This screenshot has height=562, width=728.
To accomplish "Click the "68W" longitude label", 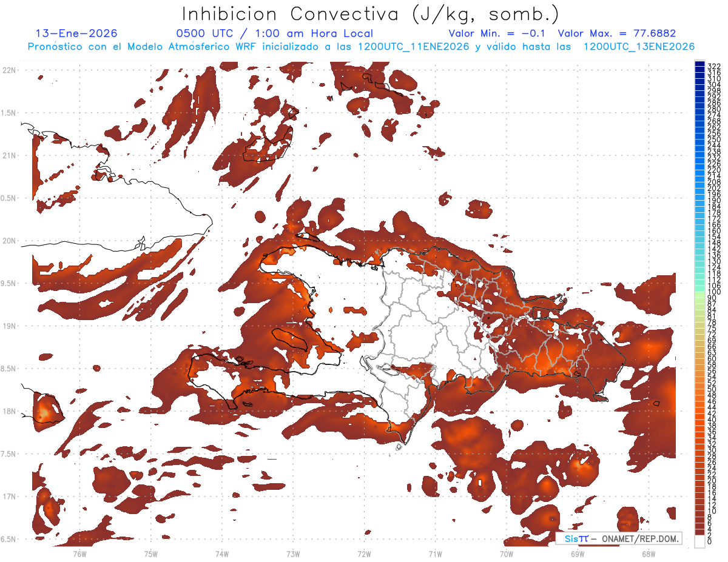I will pos(649,554).
